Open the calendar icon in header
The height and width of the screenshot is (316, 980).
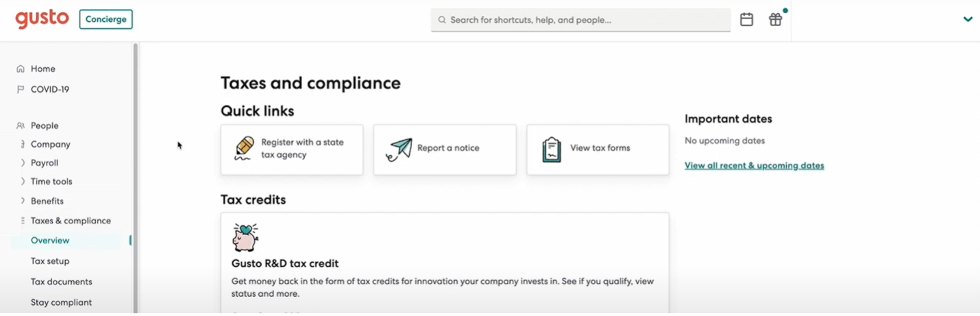(746, 20)
